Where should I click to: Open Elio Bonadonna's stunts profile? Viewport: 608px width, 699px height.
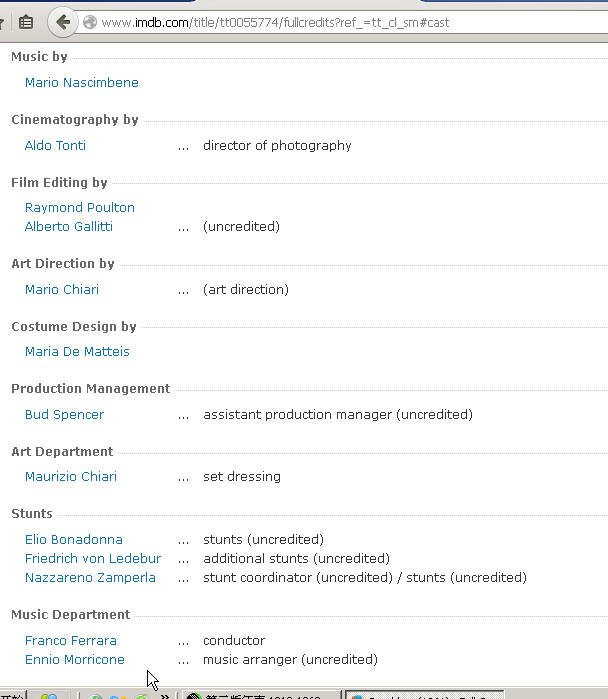point(74,539)
